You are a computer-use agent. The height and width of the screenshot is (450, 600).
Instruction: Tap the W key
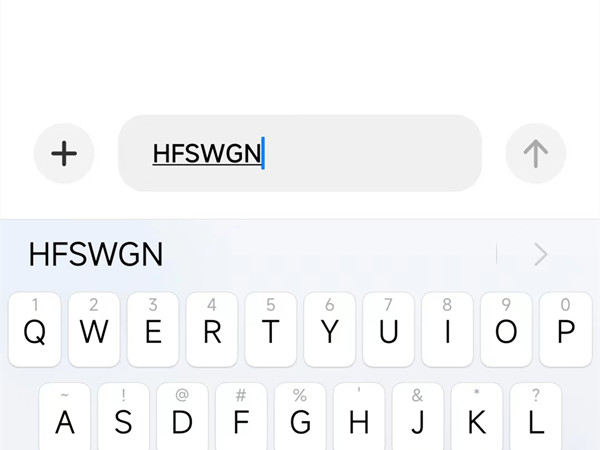pos(94,329)
